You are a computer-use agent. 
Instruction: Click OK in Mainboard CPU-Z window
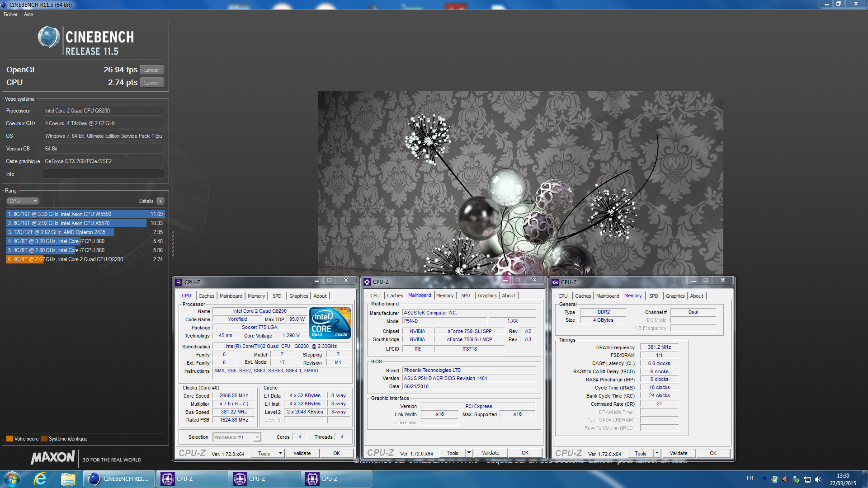coord(525,453)
